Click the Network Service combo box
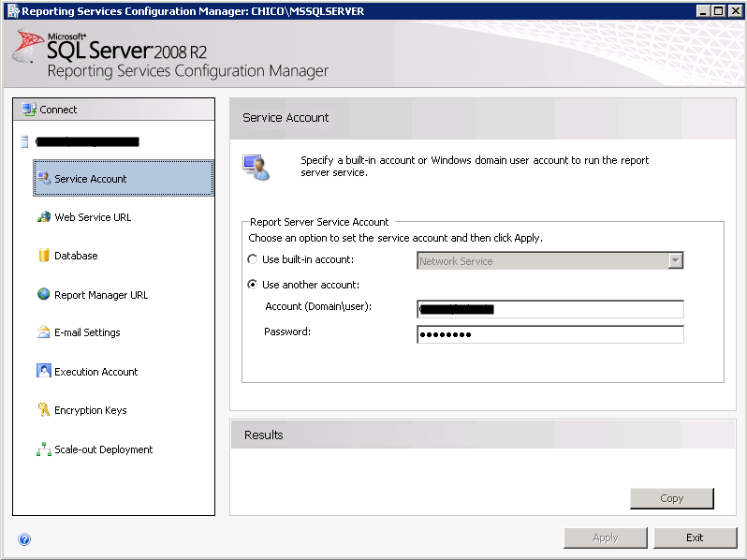The height and width of the screenshot is (560, 747). tap(549, 260)
